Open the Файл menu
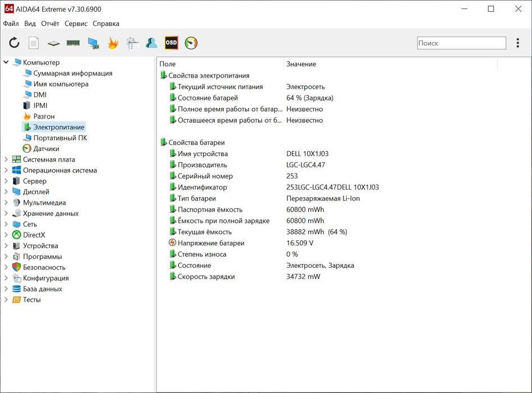Viewport: 532px width, 393px height. tap(11, 24)
